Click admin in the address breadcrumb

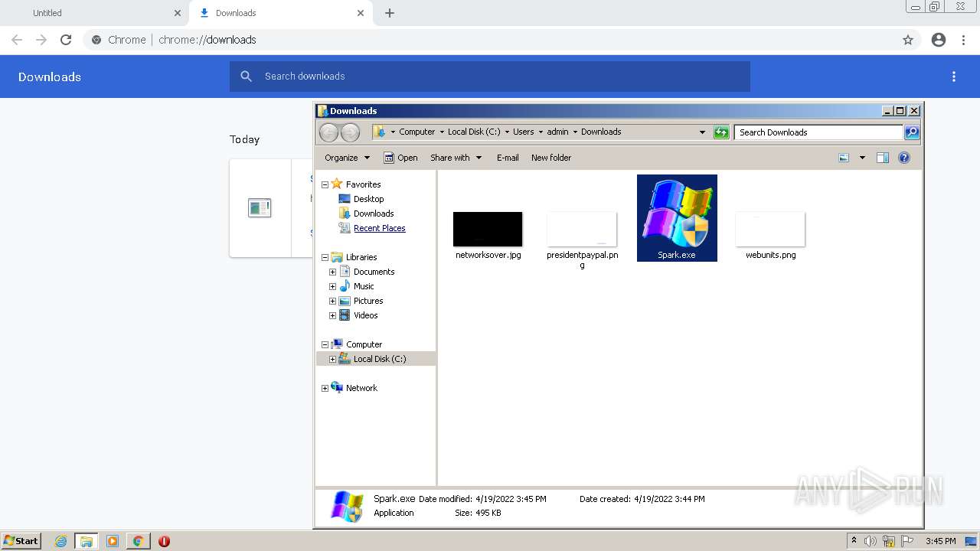click(x=557, y=132)
